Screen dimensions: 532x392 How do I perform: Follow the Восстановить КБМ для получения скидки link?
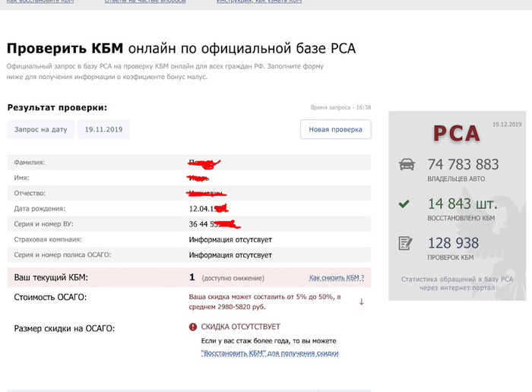[x=269, y=353]
